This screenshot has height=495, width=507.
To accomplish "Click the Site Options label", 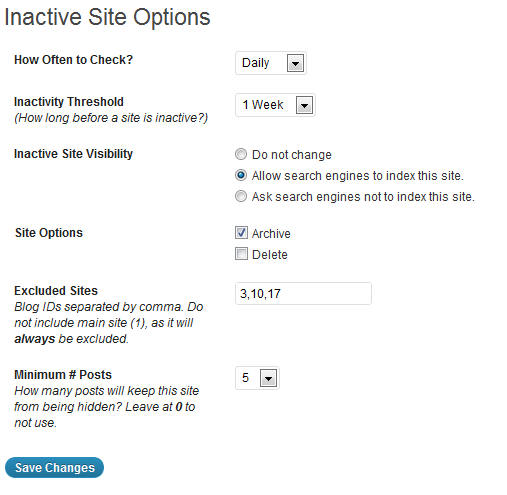I will pyautogui.click(x=49, y=233).
